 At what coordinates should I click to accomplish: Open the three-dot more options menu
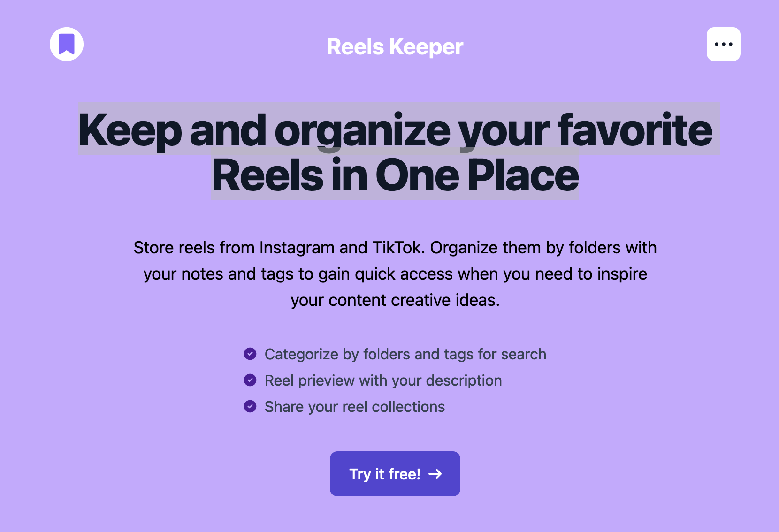[723, 44]
